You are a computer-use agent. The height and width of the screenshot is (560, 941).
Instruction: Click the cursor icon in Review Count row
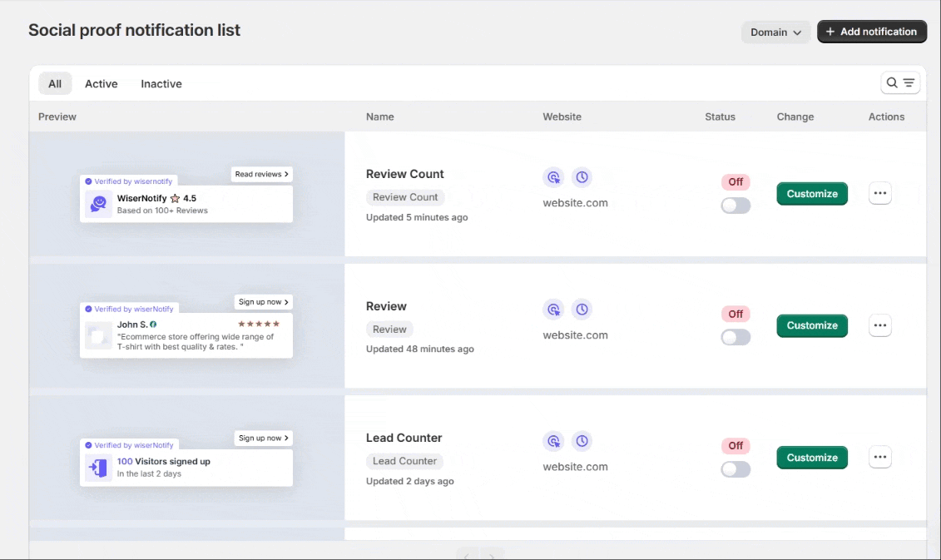click(553, 177)
